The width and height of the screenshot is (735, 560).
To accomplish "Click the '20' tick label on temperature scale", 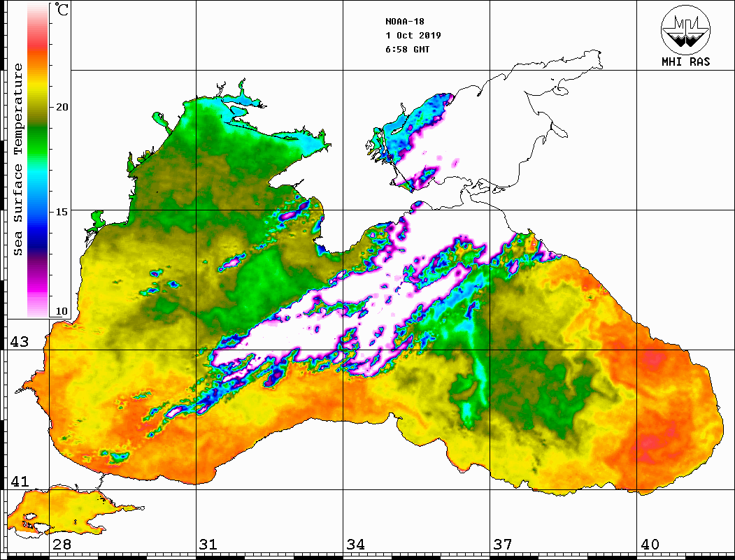I will [x=62, y=107].
